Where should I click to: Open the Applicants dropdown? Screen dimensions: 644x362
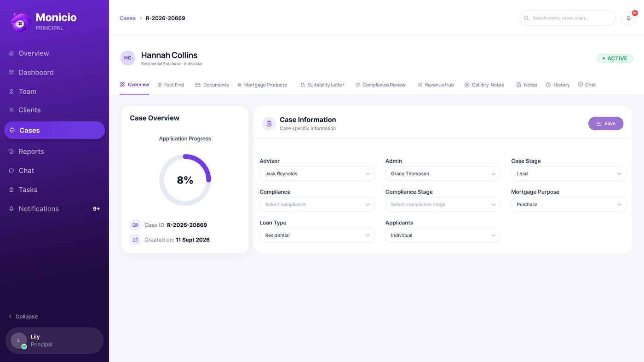[x=443, y=235]
